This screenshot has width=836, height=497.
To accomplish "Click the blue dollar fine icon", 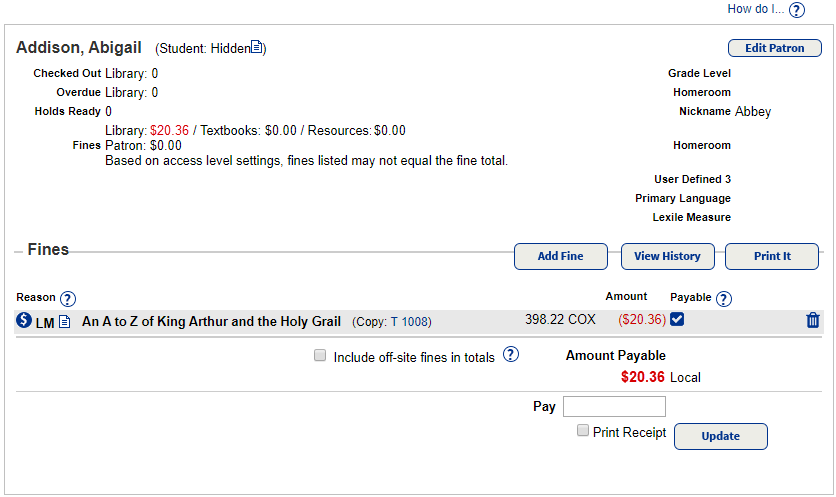I will click(24, 321).
